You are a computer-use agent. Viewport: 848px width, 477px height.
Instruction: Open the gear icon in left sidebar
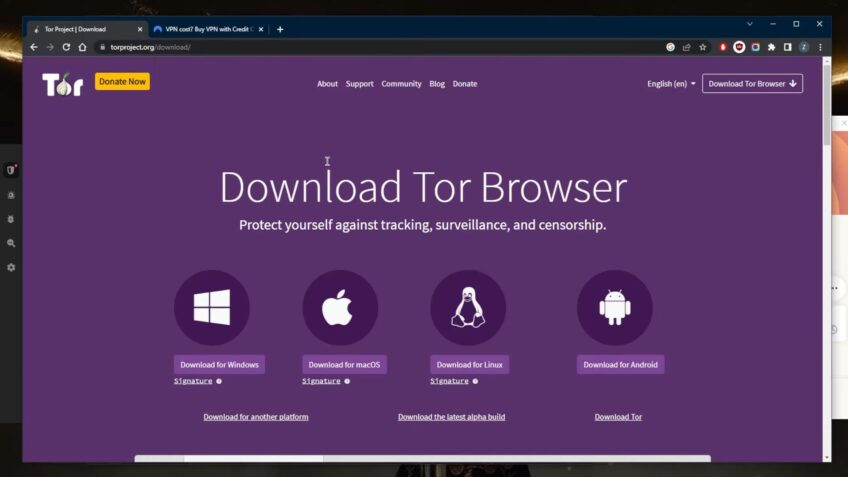click(11, 267)
